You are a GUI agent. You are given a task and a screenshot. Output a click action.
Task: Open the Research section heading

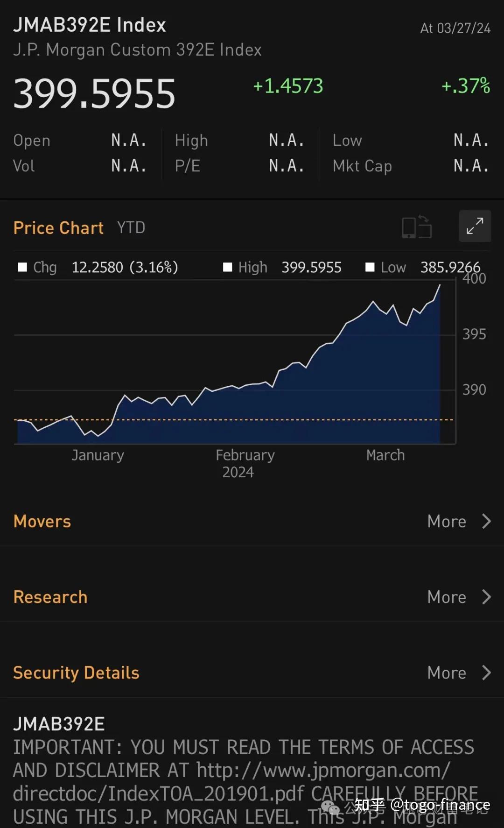pos(50,597)
